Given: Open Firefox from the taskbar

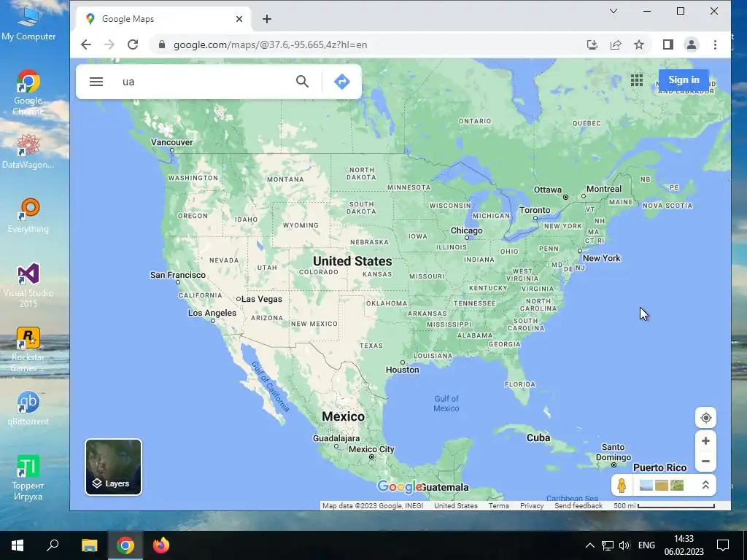Looking at the screenshot, I should click(161, 545).
